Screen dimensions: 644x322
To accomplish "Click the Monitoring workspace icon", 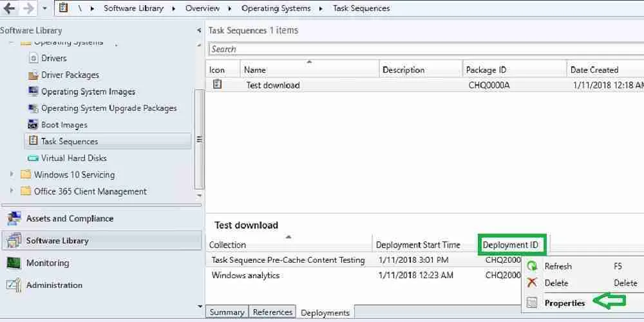I will [x=14, y=263].
